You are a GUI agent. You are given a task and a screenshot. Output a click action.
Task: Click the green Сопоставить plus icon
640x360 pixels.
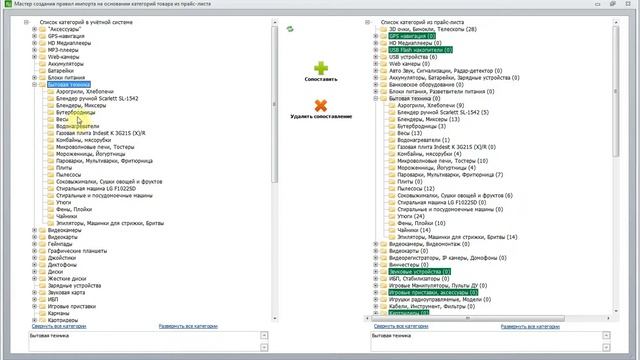click(x=321, y=68)
